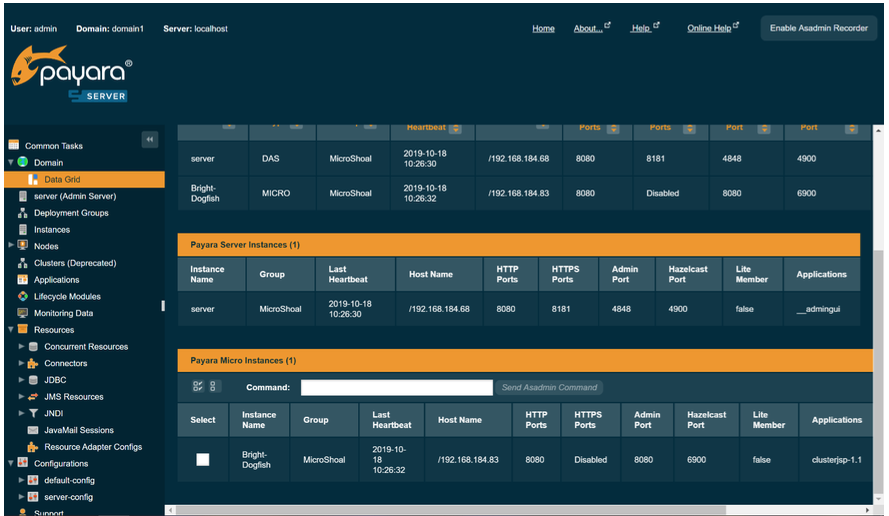Screen dimensions: 889x516
Task: Click the Applications sidebar icon
Action: pos(23,280)
